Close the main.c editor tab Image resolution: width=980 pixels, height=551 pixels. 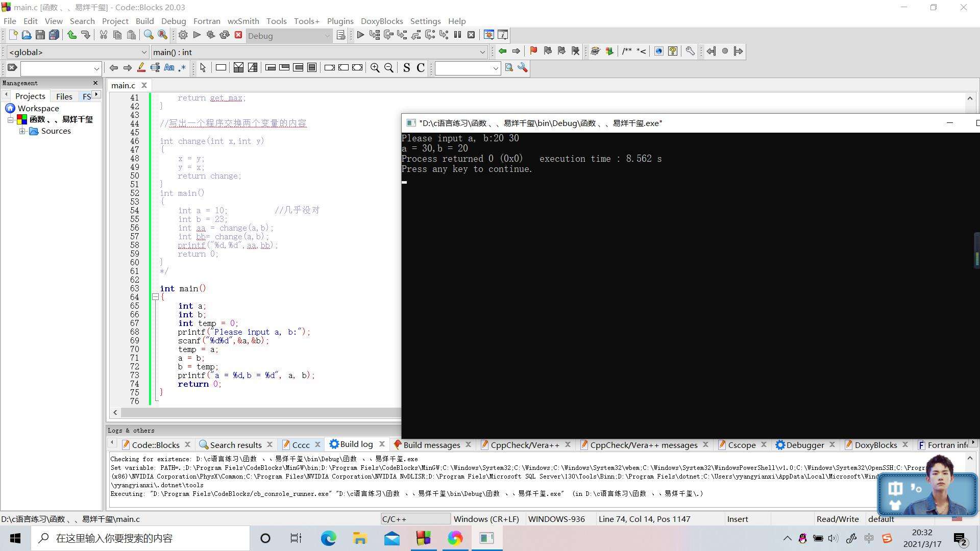[x=144, y=85]
